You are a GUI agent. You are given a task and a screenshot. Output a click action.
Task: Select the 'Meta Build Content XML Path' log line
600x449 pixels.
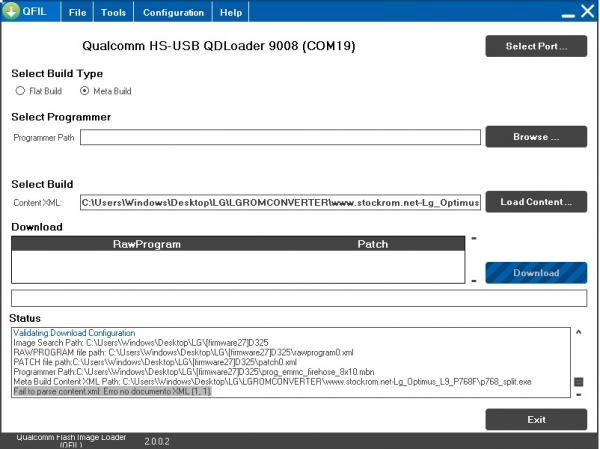(x=272, y=382)
